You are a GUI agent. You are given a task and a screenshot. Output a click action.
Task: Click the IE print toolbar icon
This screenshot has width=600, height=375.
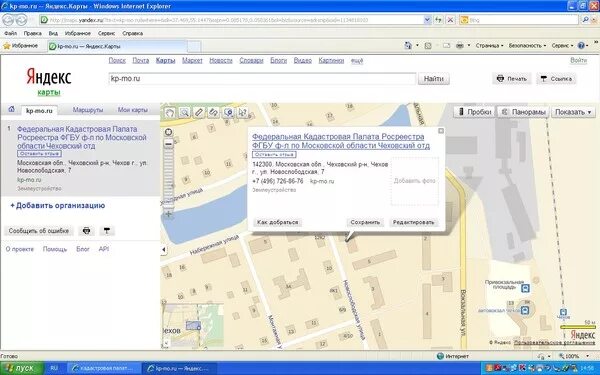tap(460, 46)
